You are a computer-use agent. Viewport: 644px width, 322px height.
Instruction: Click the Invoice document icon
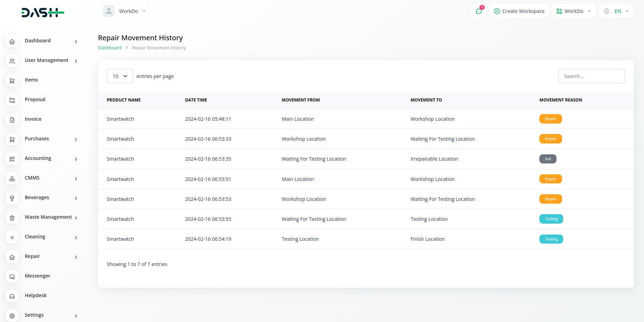point(12,120)
